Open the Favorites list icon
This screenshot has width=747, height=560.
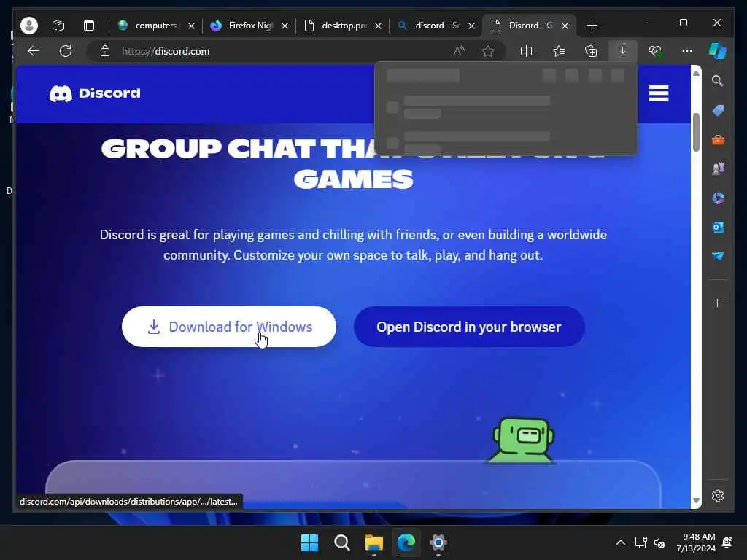point(558,51)
